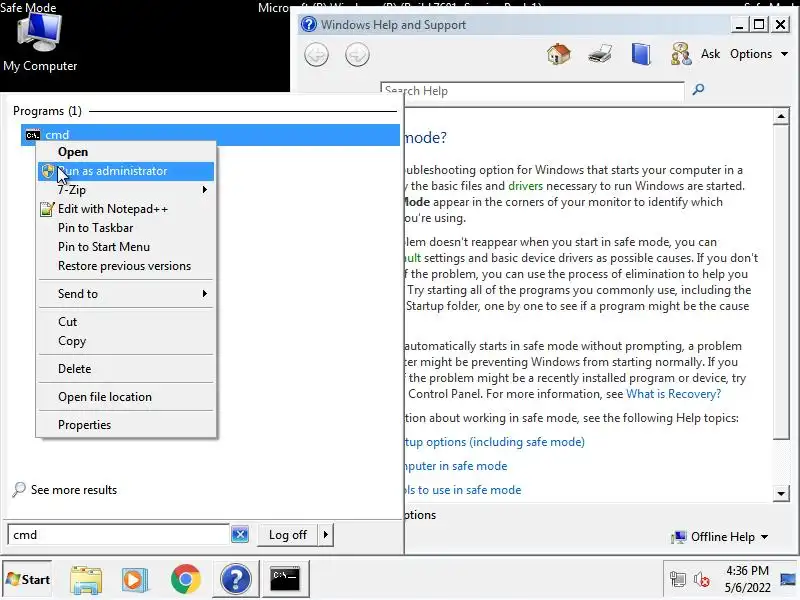The height and width of the screenshot is (600, 800).
Task: Click the Start menu search field
Action: point(118,535)
